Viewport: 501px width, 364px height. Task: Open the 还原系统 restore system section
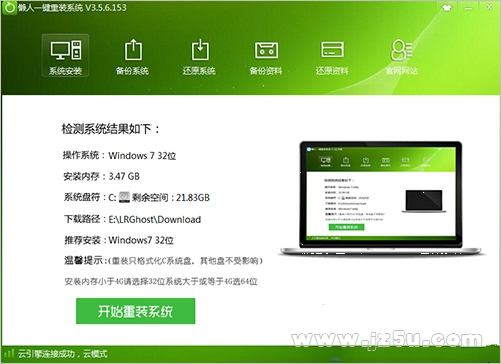199,56
